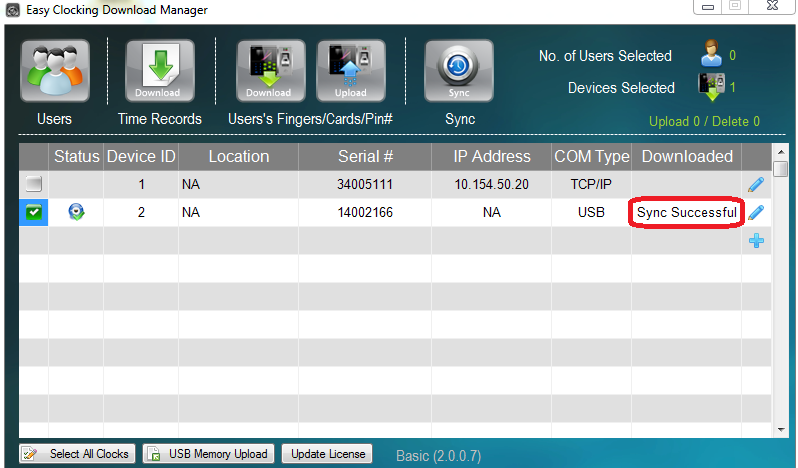
Task: Sort by the IP Address column header
Action: [x=492, y=156]
